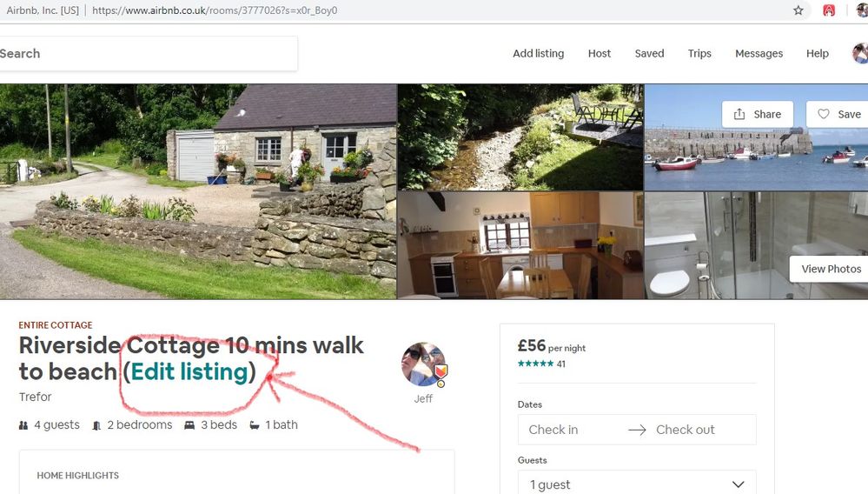Click the View Photos button
The image size is (868, 494).
coord(830,269)
